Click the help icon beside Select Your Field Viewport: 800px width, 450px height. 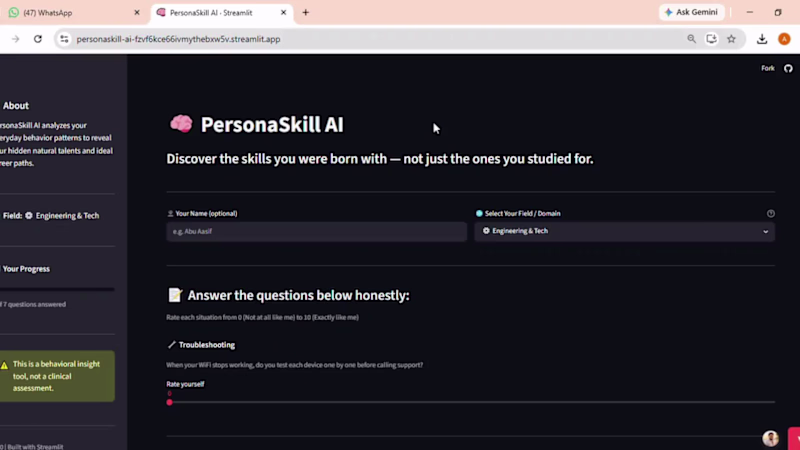pos(770,214)
